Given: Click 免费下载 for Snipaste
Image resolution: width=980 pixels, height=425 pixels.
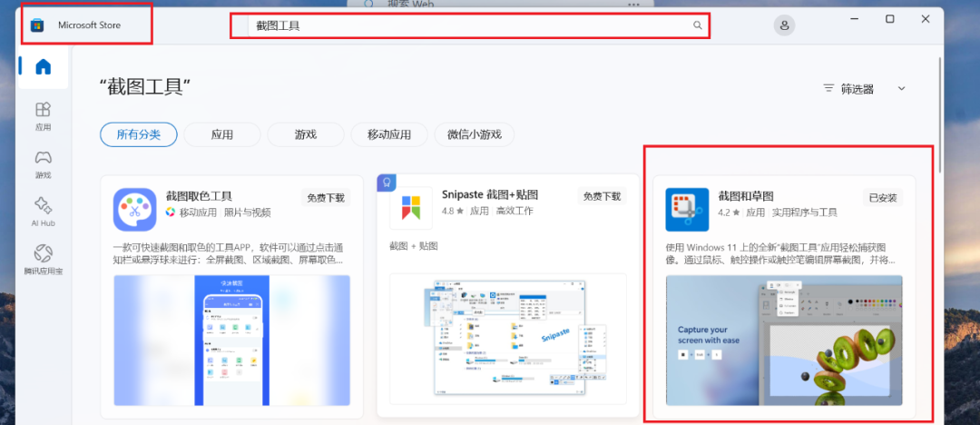Looking at the screenshot, I should [602, 196].
